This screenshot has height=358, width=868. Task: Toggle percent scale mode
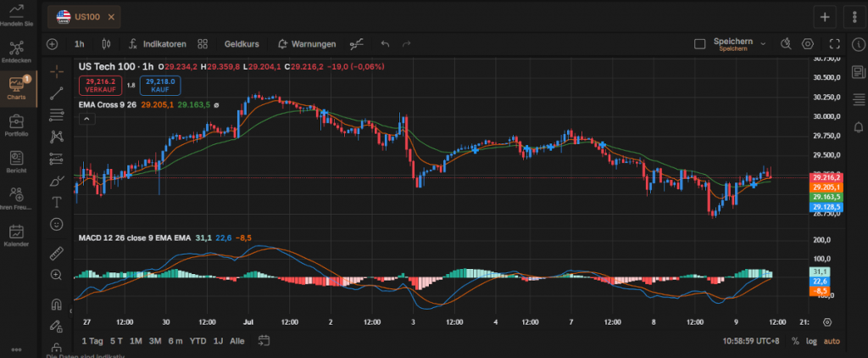pyautogui.click(x=795, y=341)
